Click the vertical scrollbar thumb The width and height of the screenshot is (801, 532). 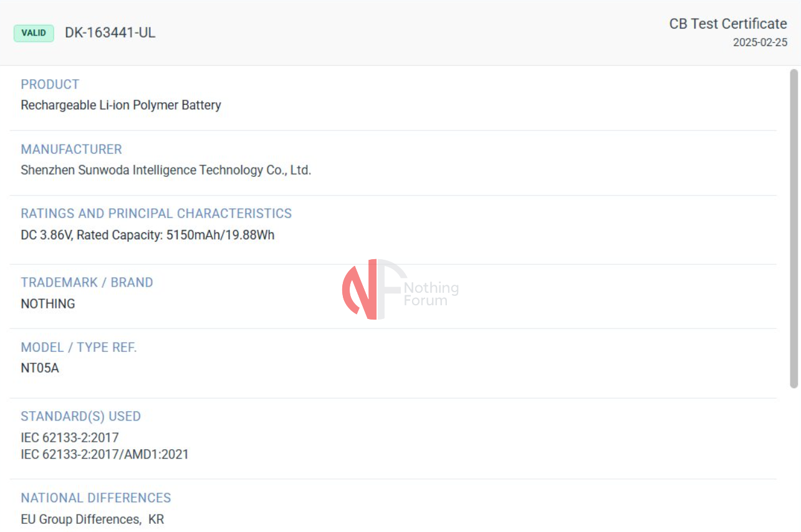click(794, 228)
